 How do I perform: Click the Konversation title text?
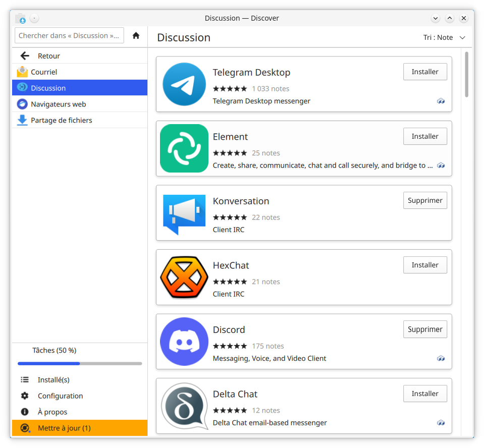(241, 201)
